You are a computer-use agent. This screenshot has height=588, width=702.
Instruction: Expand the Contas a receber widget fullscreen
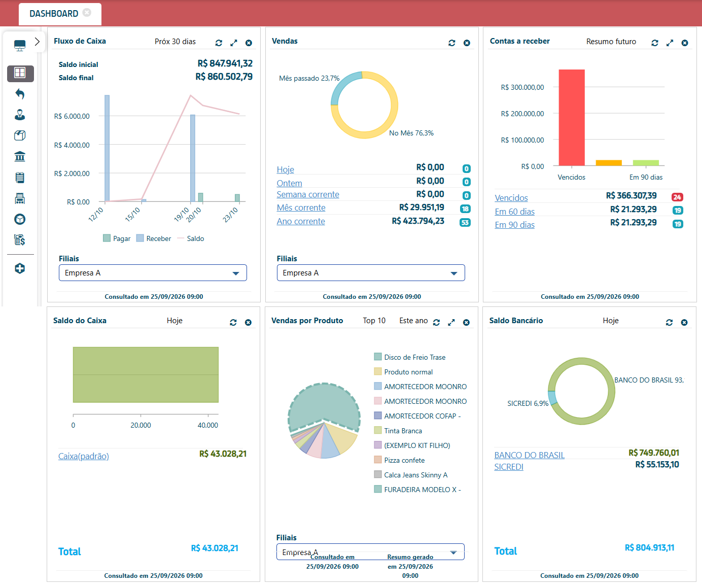(x=670, y=43)
